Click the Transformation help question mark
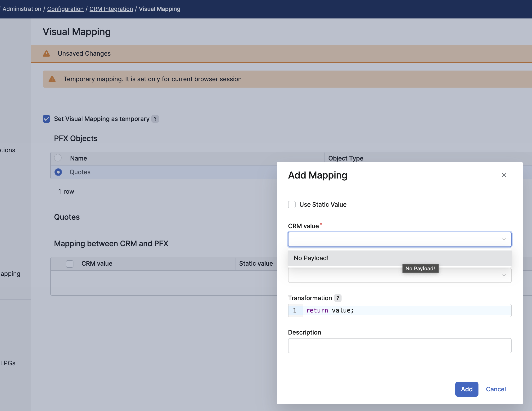The image size is (532, 411). (337, 298)
